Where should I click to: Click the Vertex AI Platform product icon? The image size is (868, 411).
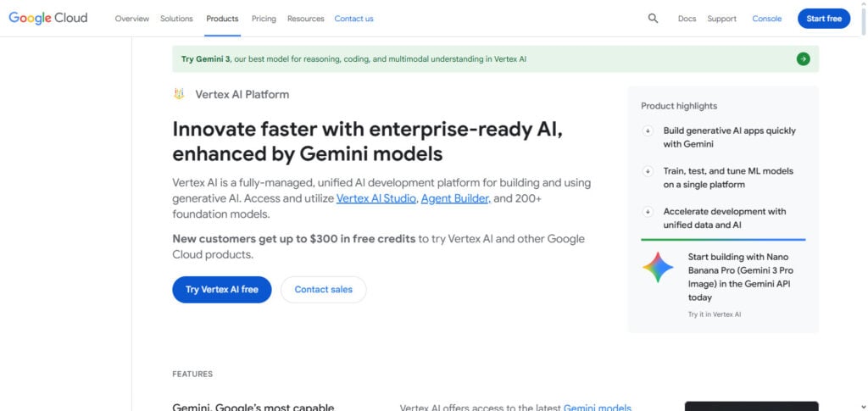coord(179,94)
